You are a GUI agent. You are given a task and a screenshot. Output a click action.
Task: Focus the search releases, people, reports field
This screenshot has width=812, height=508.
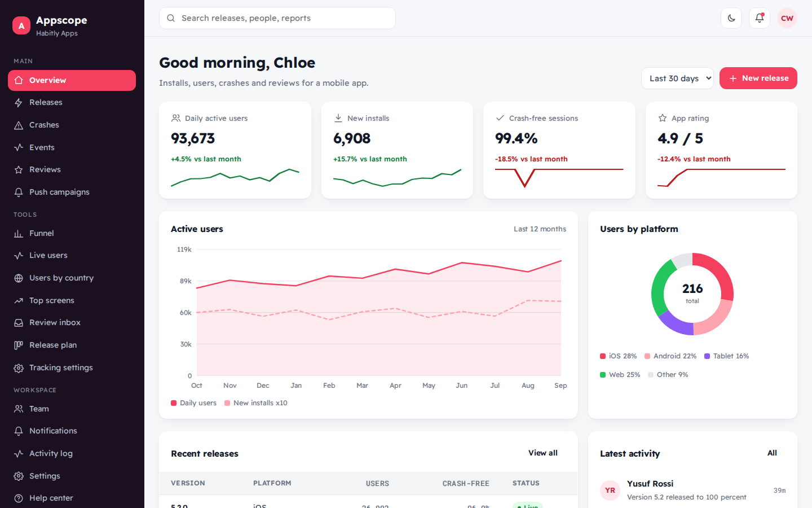point(277,18)
